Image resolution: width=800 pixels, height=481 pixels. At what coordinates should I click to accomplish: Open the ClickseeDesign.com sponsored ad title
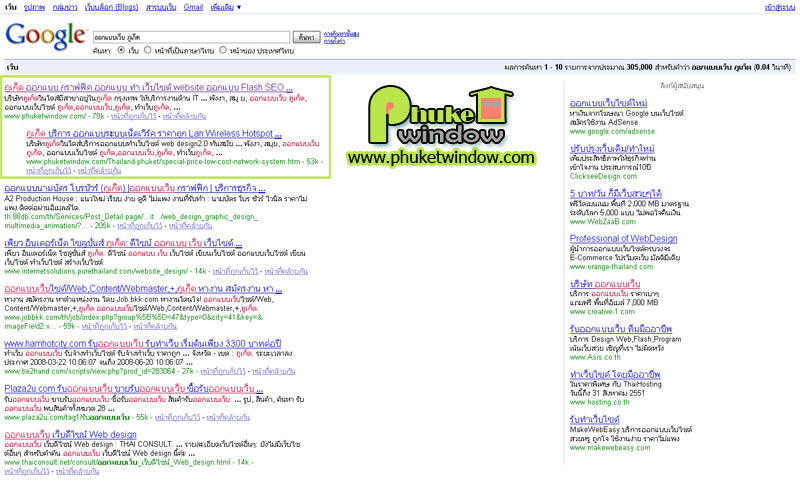[x=612, y=148]
